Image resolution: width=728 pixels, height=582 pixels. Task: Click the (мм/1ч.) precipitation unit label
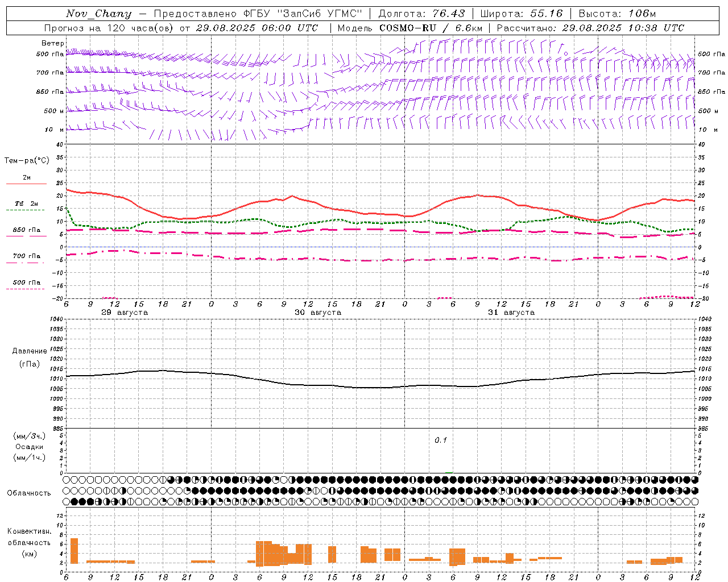pos(30,458)
